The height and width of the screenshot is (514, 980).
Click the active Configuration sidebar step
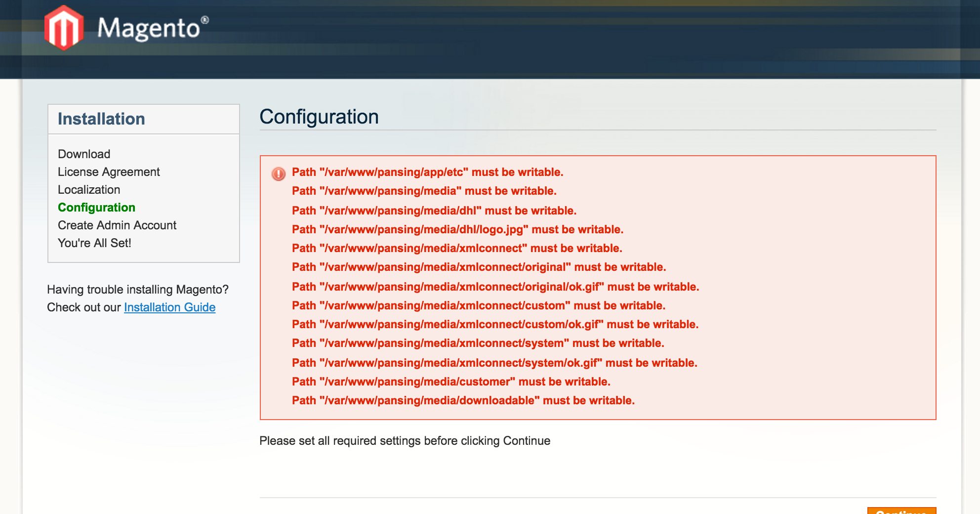pyautogui.click(x=96, y=208)
